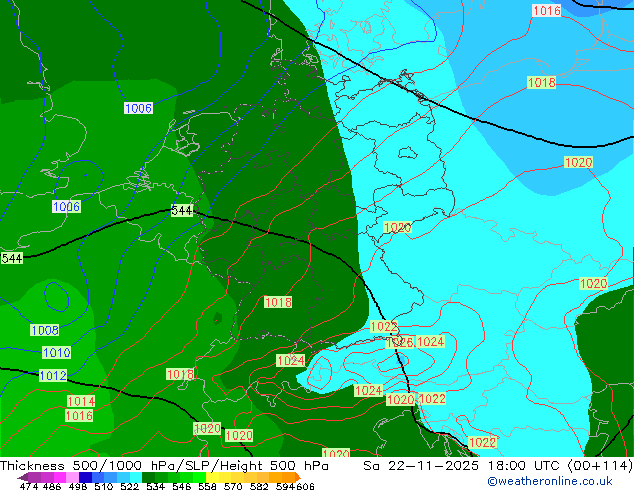Click the 570 value on the colour scale
Image resolution: width=634 pixels, height=490 pixels.
click(x=233, y=486)
